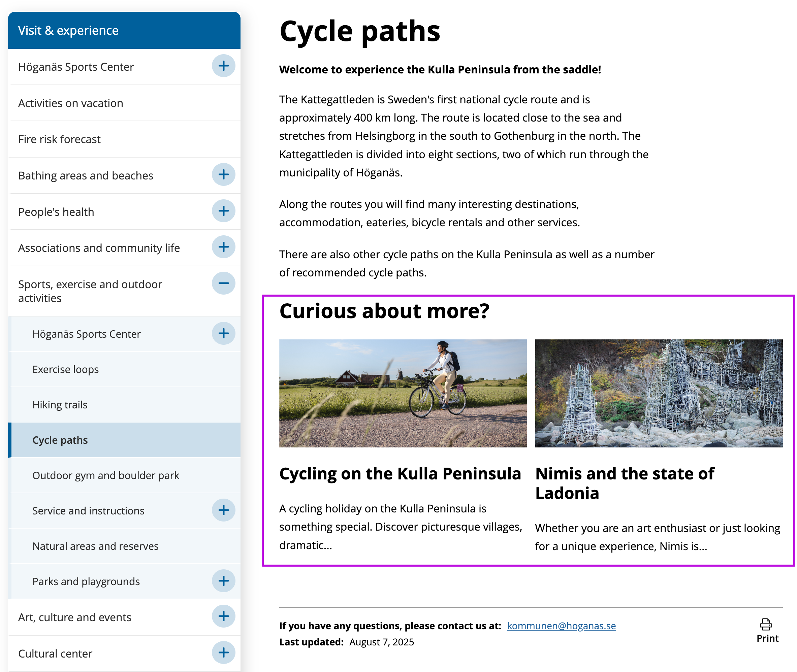Select Outdoor gym and boulder park
Viewport: 797px width, 672px height.
105,475
